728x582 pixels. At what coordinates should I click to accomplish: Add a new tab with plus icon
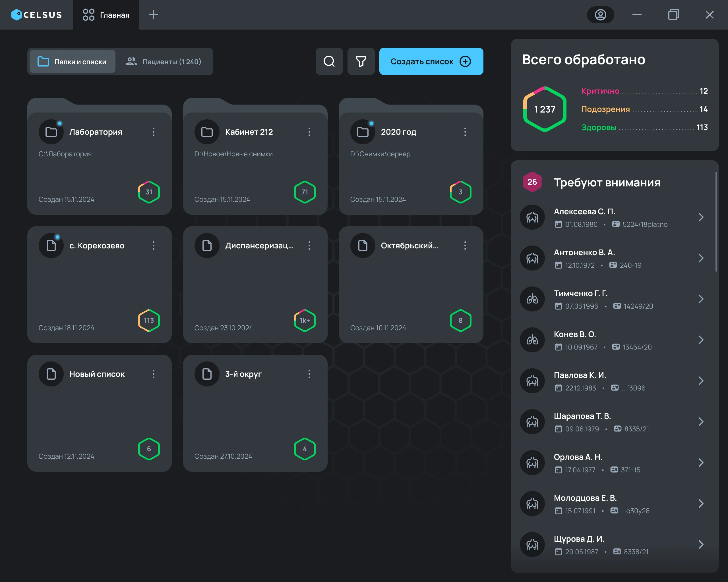tap(153, 15)
